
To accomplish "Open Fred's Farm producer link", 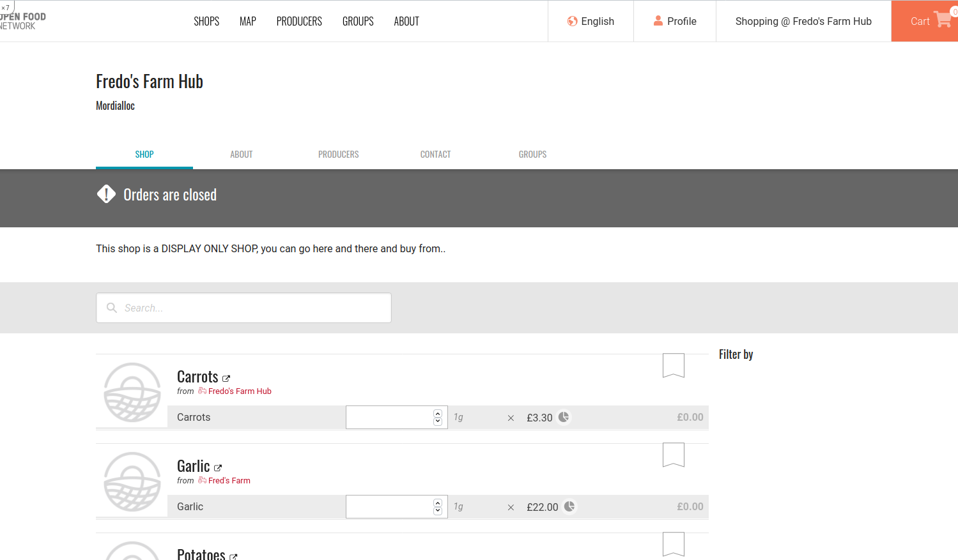I will click(229, 480).
